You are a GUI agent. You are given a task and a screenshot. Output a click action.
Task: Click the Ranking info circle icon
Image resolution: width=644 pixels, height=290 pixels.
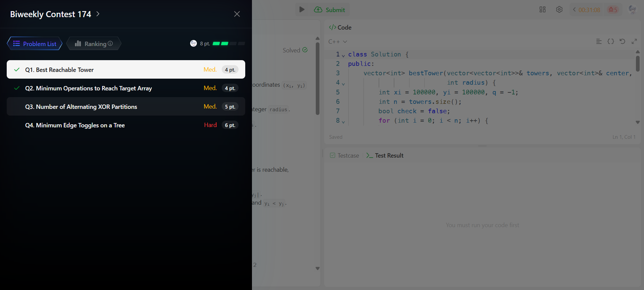click(110, 44)
